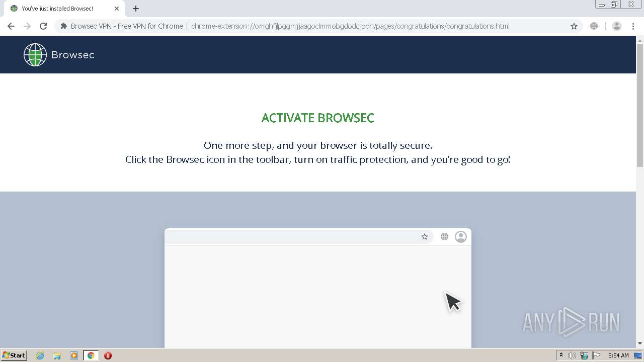Image resolution: width=644 pixels, height=362 pixels.
Task: Reload the page with refresh icon
Action: (43, 26)
